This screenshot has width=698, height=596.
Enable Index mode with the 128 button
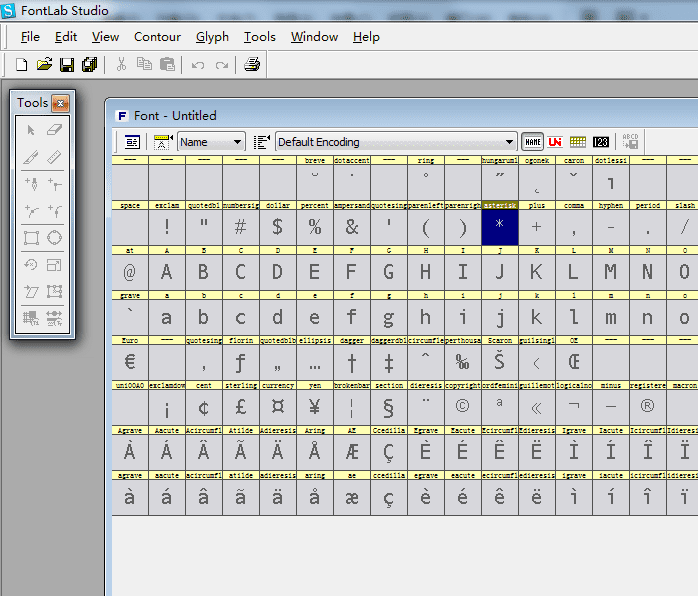pyautogui.click(x=600, y=142)
